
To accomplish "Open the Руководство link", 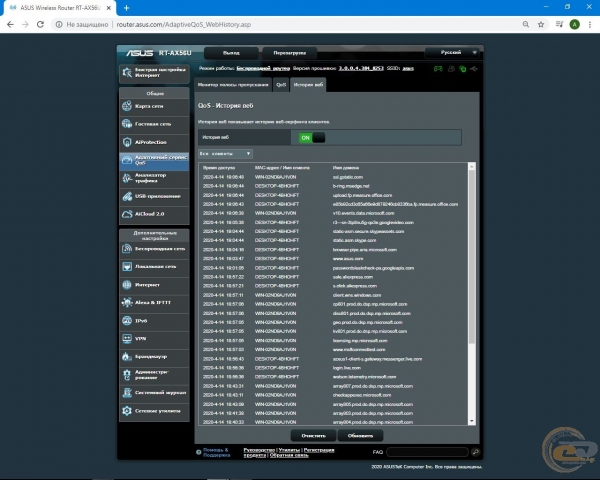I will pyautogui.click(x=259, y=450).
